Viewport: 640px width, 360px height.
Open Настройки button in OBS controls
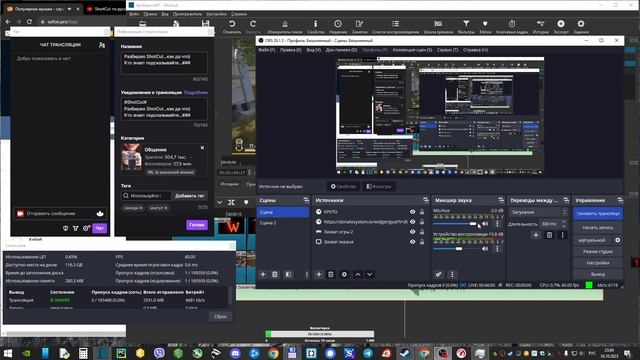tap(598, 263)
